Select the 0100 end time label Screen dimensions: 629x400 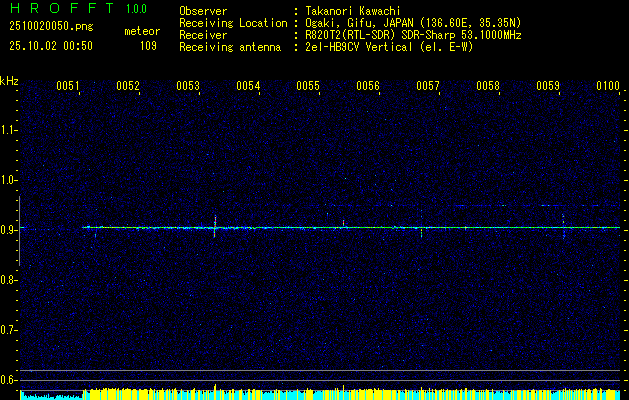click(608, 86)
